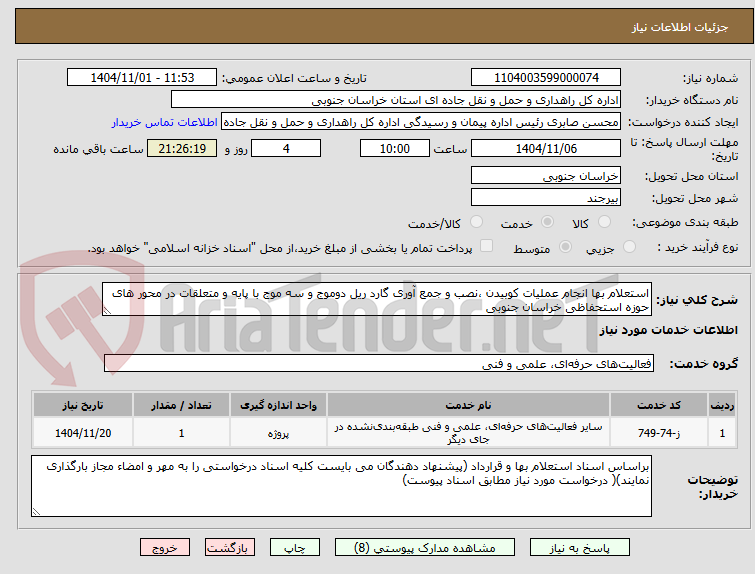Viewport: 755px width, 574px height.
Task: Select the کالا/خدمت radio button
Action: pos(476,222)
